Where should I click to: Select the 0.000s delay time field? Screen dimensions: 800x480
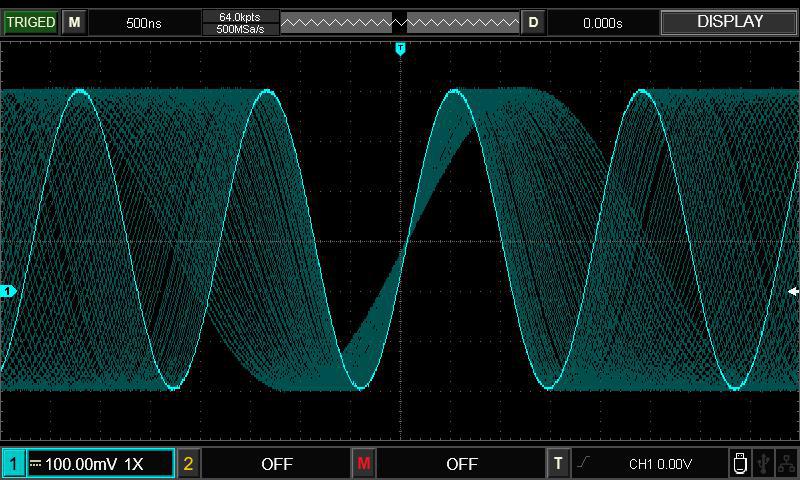pyautogui.click(x=602, y=22)
